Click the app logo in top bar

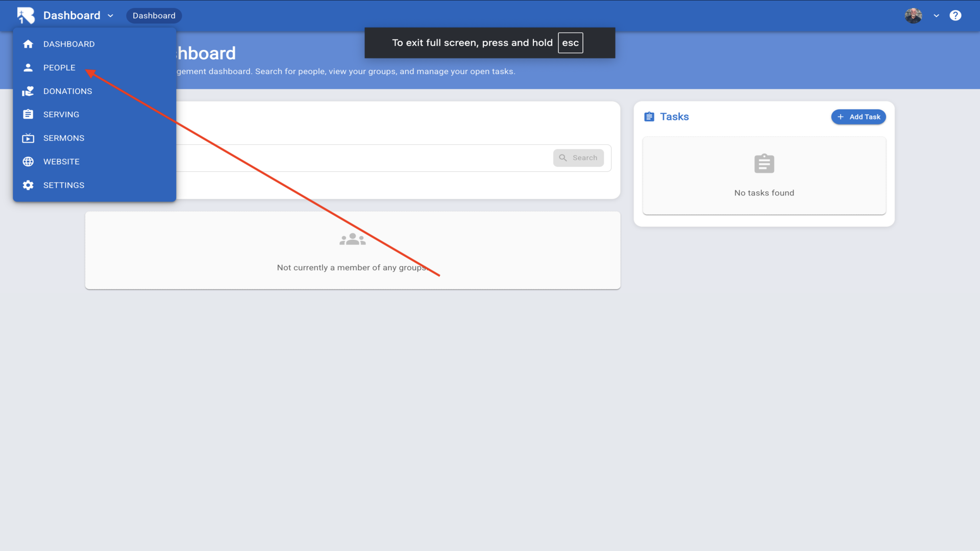[x=26, y=15]
